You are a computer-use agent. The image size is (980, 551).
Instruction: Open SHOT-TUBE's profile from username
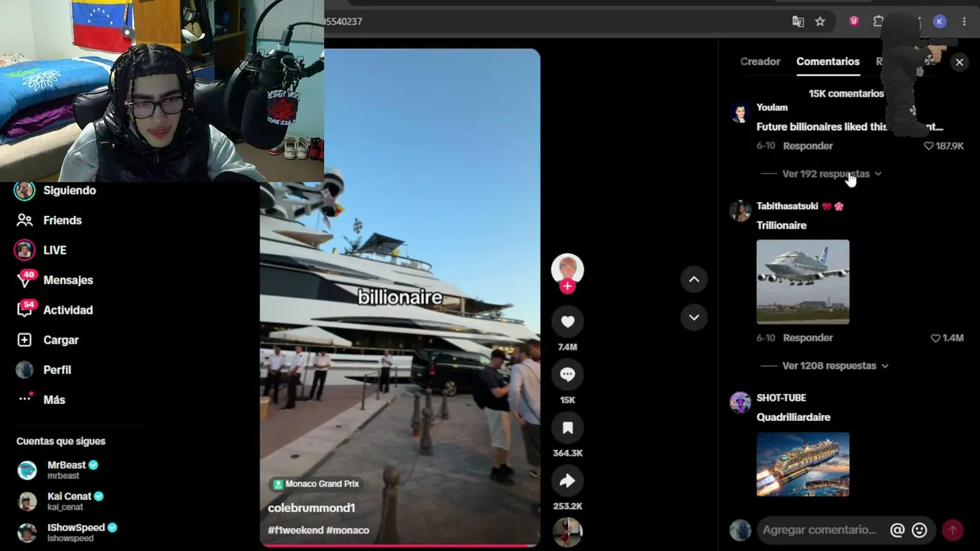[x=781, y=398]
